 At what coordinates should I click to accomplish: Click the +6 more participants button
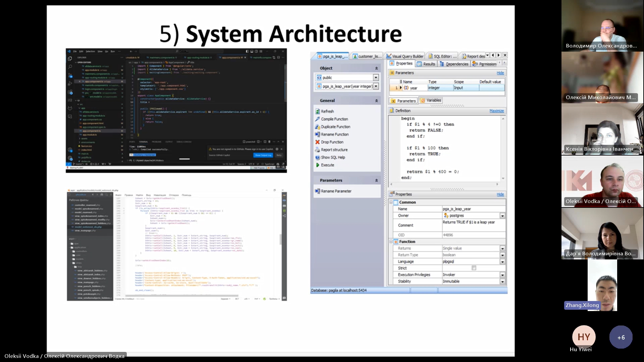(621, 337)
